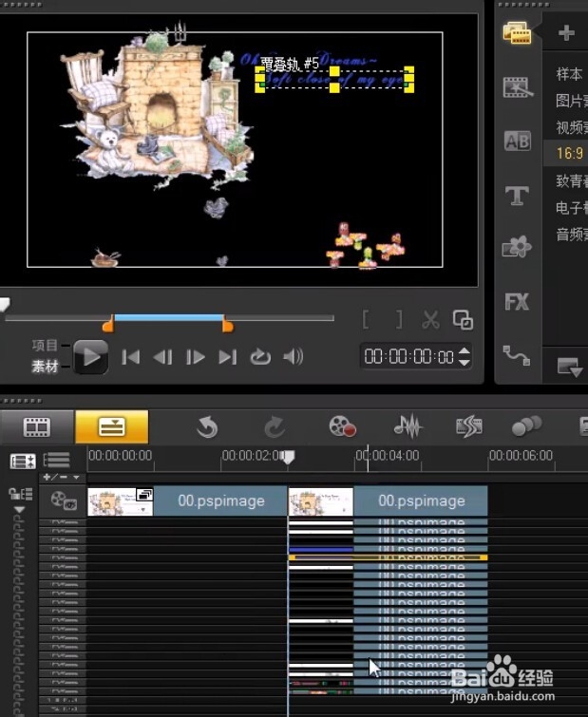Play the preview
This screenshot has width=588, height=717.
tap(91, 357)
